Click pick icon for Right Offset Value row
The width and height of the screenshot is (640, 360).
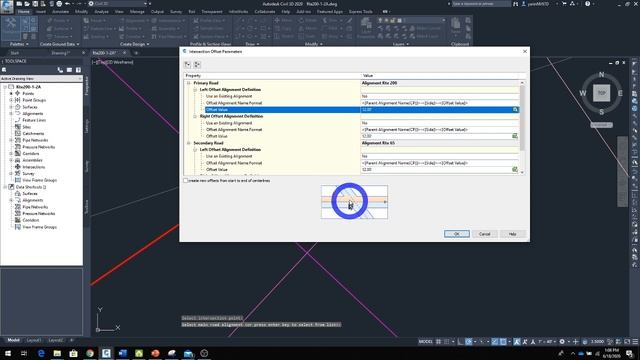pyautogui.click(x=515, y=136)
